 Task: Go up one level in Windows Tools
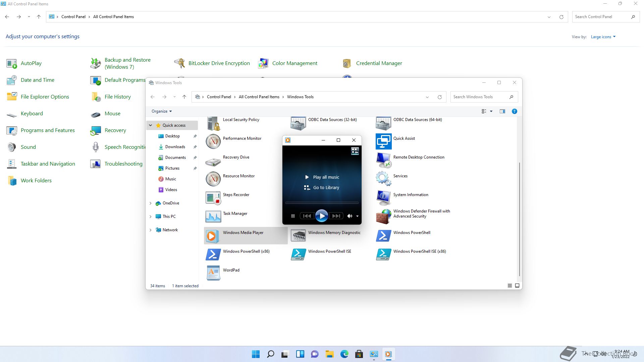coord(184,97)
